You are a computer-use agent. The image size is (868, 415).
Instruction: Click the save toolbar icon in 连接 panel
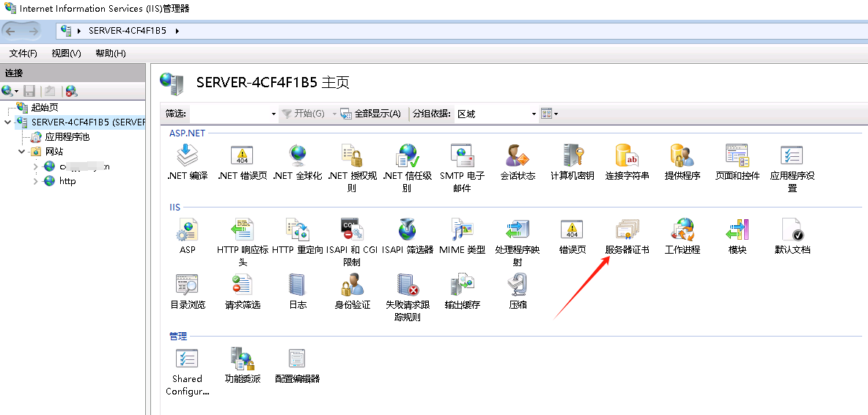pos(29,91)
